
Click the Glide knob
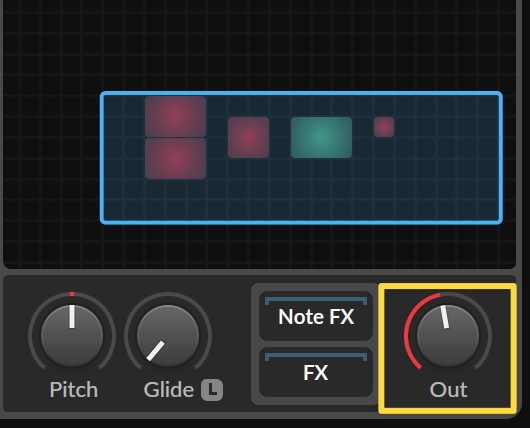click(168, 336)
